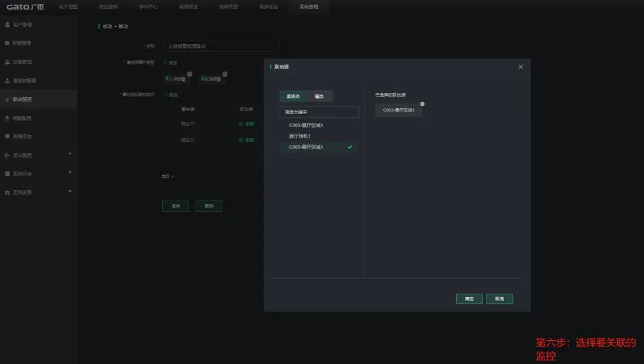Click the 取消 button in the dialog
Screen dimensions: 644x364
click(x=499, y=299)
